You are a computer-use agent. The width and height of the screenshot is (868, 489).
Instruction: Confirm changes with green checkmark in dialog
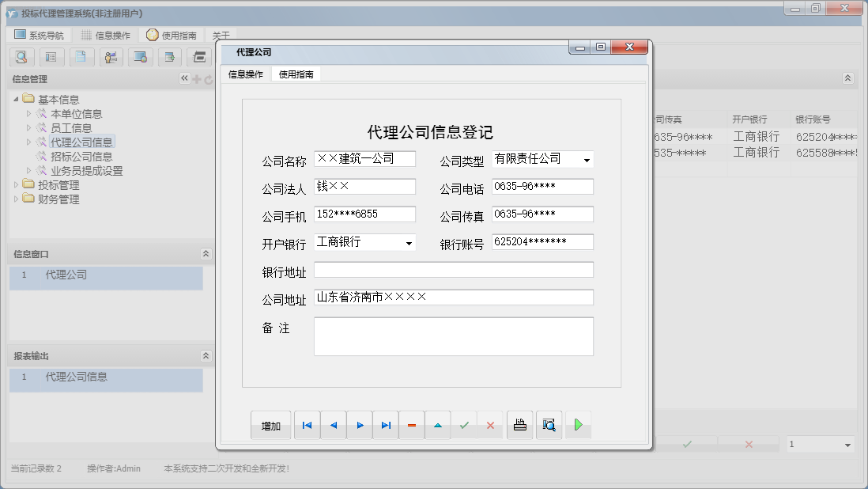[x=464, y=426]
